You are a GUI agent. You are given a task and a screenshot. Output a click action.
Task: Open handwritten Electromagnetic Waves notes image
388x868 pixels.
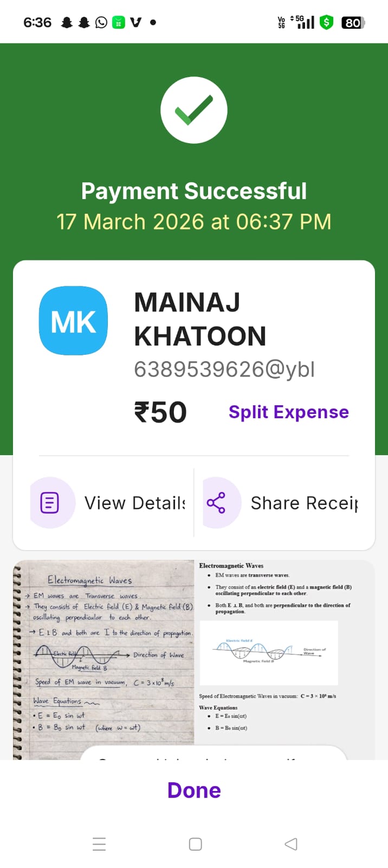click(104, 660)
